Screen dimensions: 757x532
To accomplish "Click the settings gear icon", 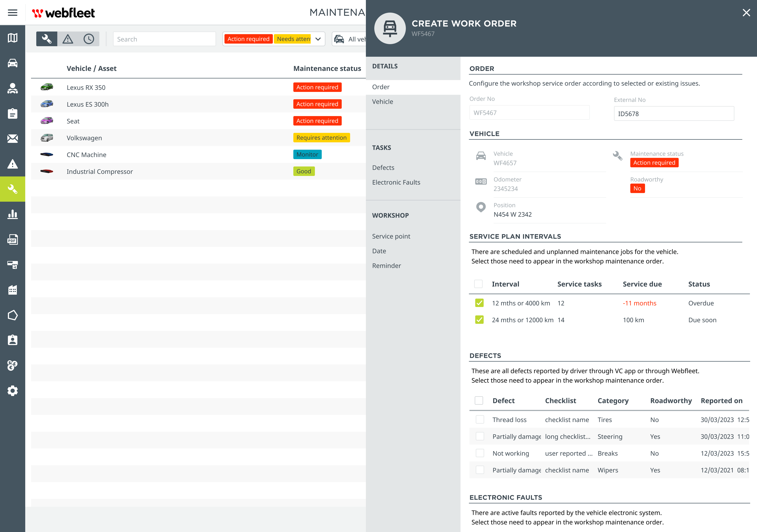I will point(13,391).
